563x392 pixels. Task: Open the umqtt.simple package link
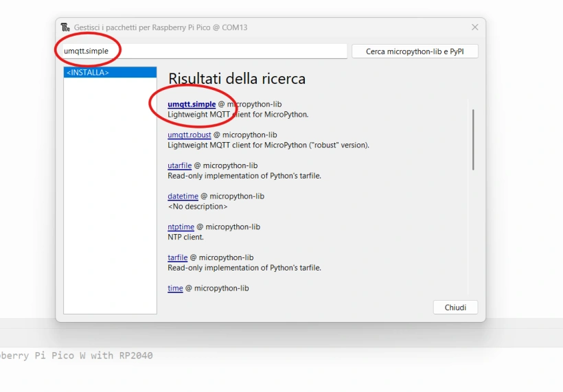click(x=192, y=104)
